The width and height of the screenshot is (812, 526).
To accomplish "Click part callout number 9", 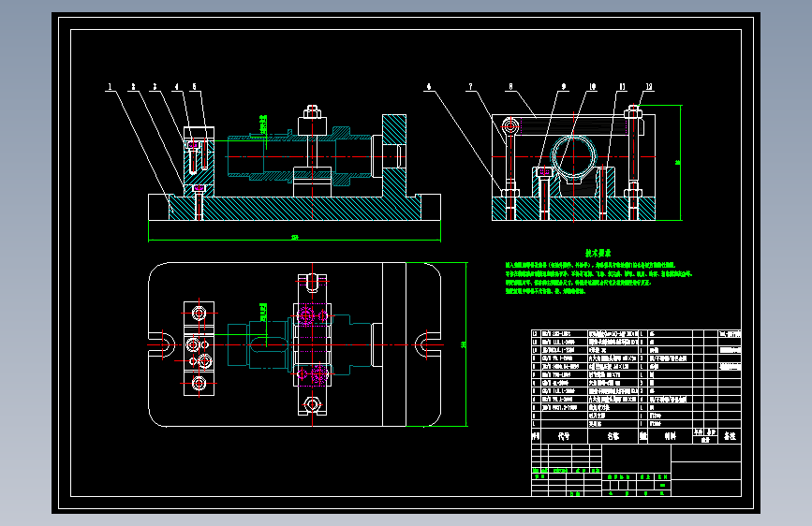I will pos(564,86).
